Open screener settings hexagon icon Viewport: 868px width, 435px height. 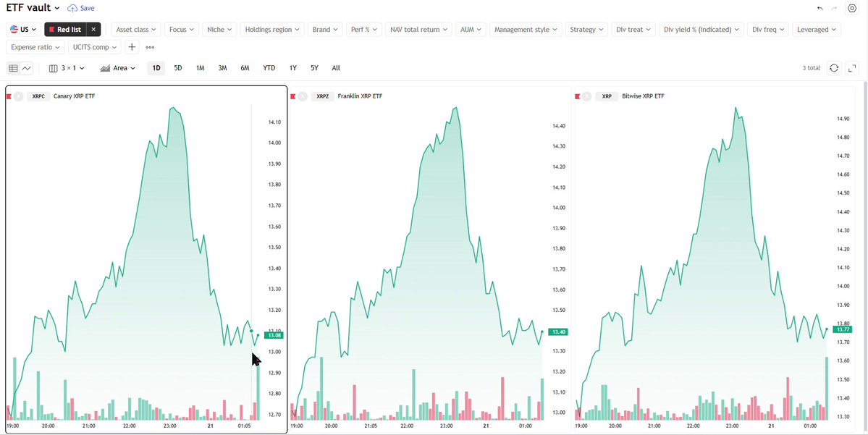tap(852, 8)
